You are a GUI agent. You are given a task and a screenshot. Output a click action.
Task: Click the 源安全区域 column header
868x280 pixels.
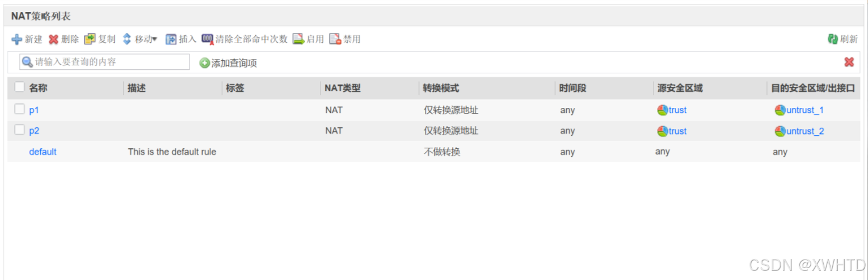tap(680, 88)
